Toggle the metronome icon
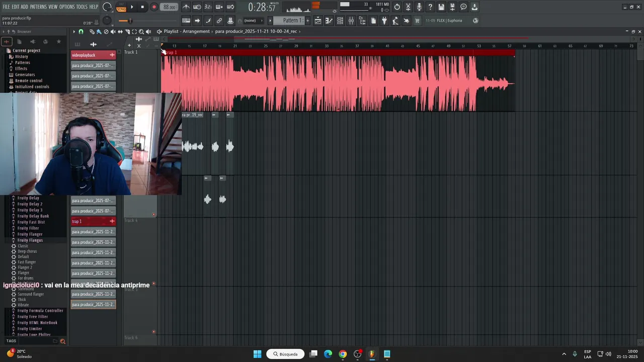The image size is (644, 362). (x=186, y=7)
